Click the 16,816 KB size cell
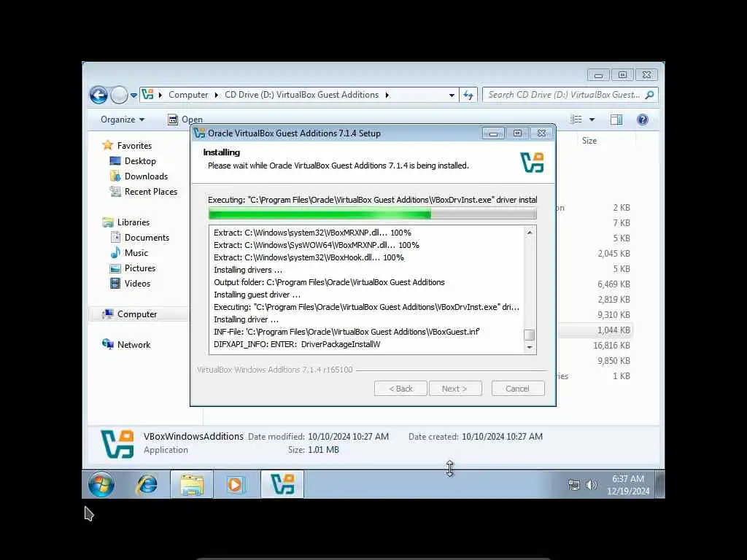 coord(612,345)
